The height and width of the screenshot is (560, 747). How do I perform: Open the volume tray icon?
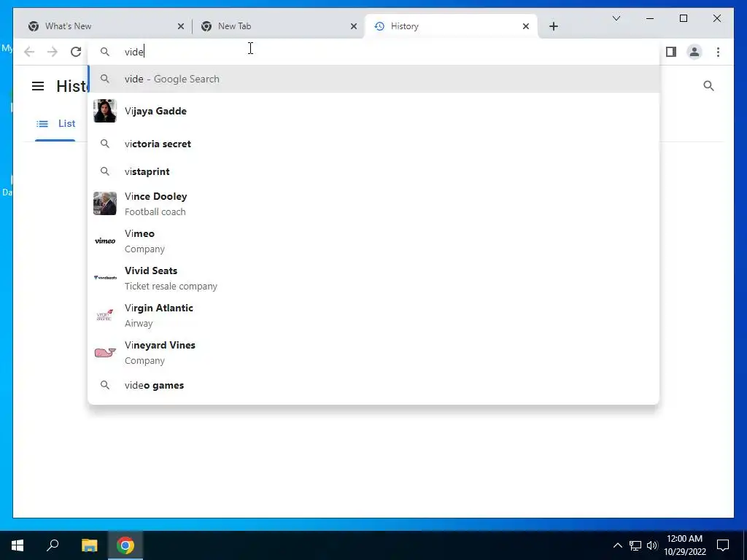pos(652,545)
